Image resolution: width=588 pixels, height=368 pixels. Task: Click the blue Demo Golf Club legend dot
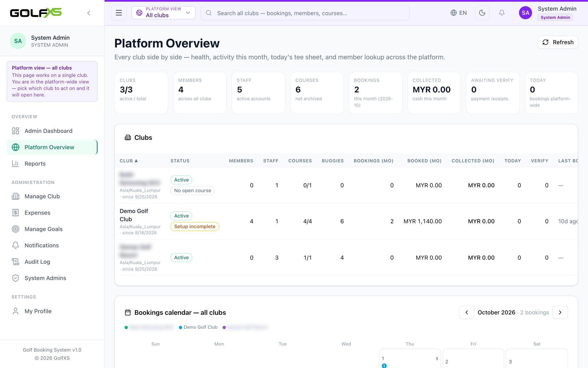180,327
